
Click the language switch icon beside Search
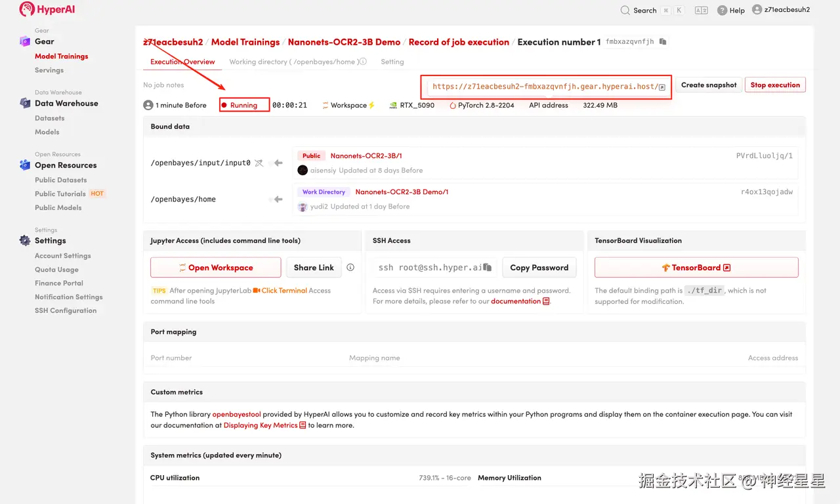tap(701, 10)
